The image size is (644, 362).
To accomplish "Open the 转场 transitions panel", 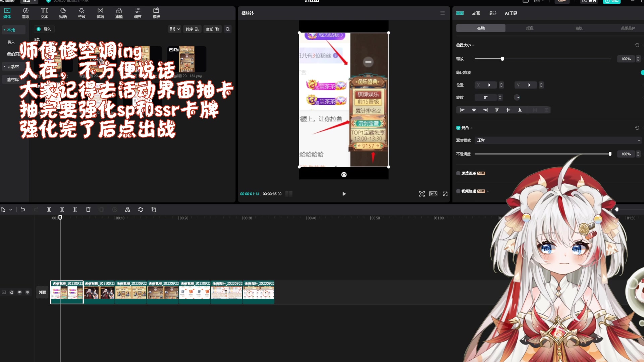I will pos(100,13).
